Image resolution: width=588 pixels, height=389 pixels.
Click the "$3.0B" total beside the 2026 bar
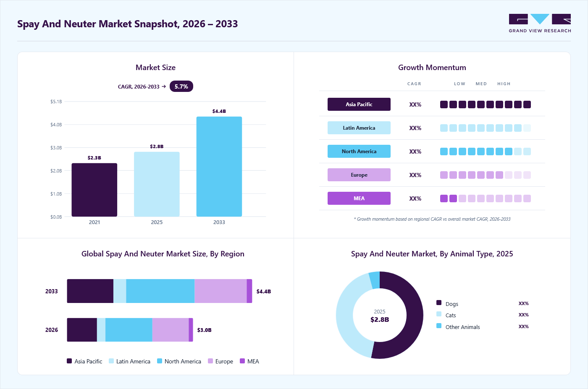click(x=205, y=330)
